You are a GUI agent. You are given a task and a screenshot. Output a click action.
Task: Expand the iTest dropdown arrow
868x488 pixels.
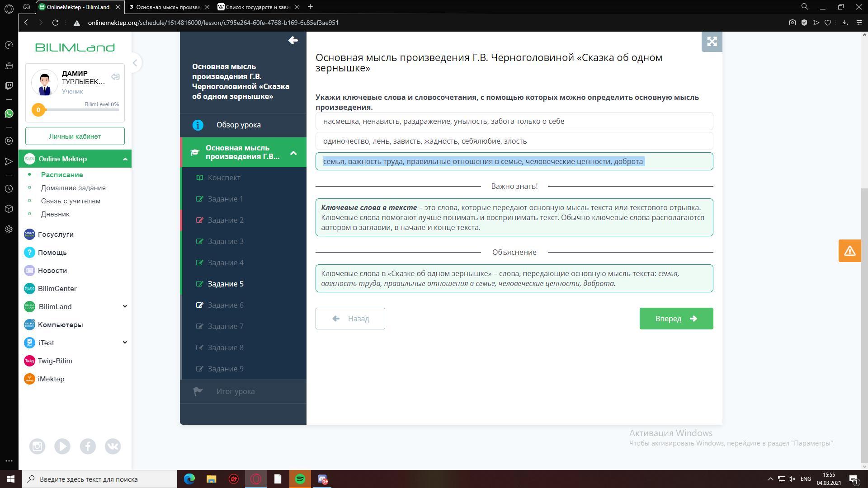click(x=125, y=343)
